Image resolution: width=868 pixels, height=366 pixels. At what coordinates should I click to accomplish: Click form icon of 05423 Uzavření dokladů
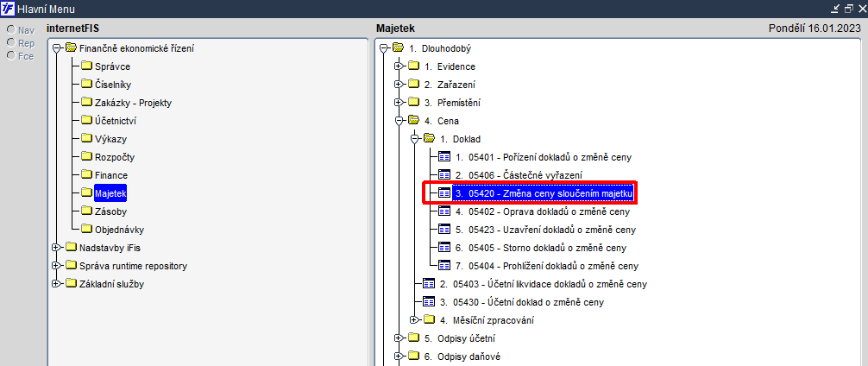[x=444, y=230]
